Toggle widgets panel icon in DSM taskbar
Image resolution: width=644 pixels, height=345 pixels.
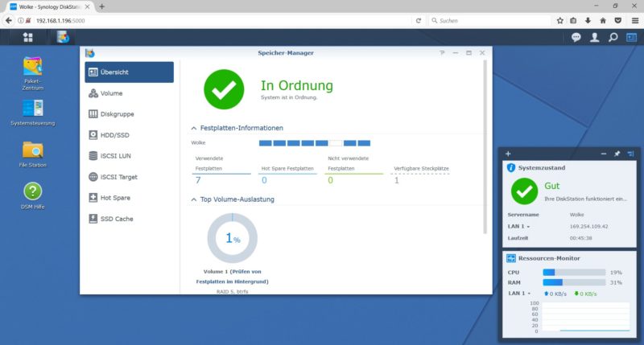click(x=631, y=37)
